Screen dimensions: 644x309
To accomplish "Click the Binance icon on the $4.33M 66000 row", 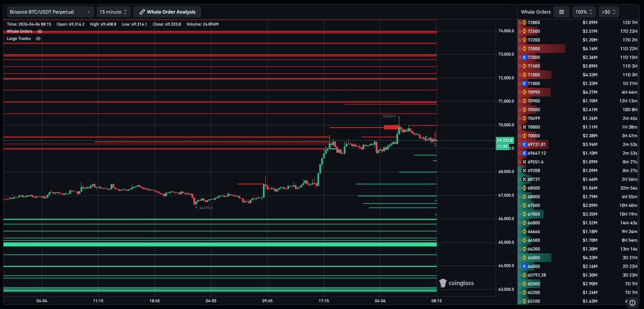I will pos(524,257).
